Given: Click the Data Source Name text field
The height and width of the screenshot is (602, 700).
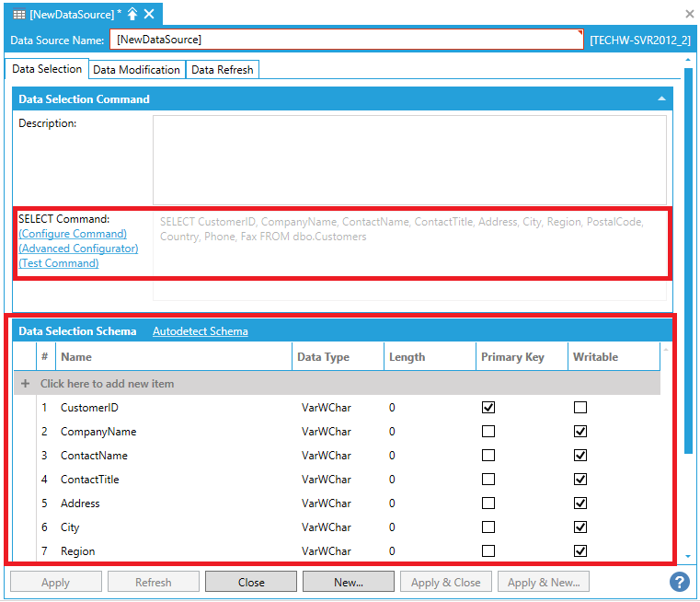Looking at the screenshot, I should click(346, 40).
